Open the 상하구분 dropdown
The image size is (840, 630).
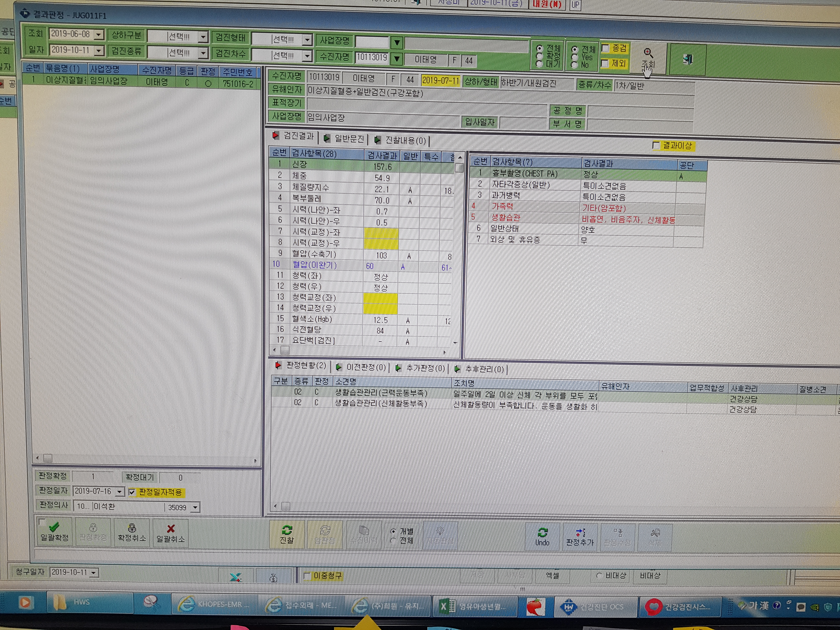(x=204, y=37)
